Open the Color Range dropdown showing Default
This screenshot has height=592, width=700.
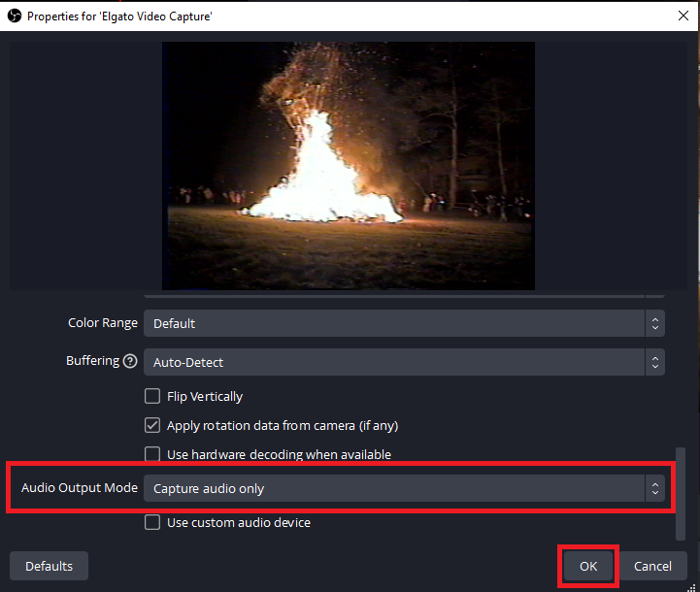(393, 323)
